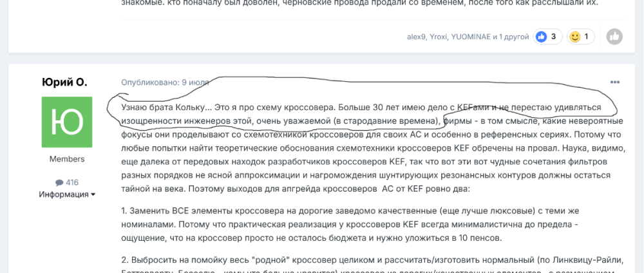
Task: Click the Members group label
Action: [x=67, y=159]
